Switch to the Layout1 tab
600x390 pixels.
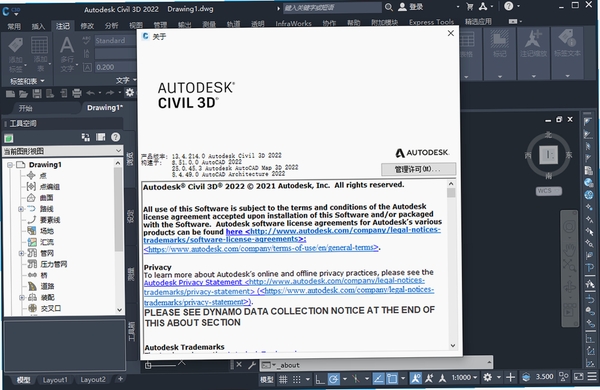pyautogui.click(x=55, y=380)
